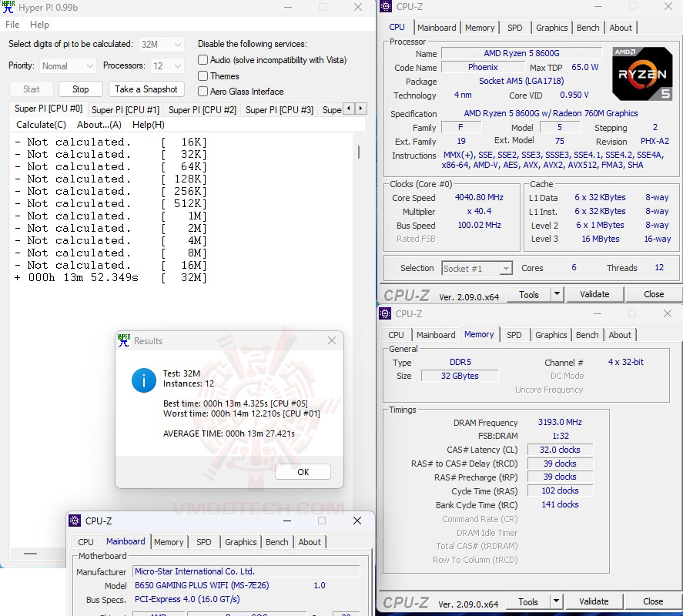The width and height of the screenshot is (683, 616).
Task: Select CPU tab in Mainboard CPU-Z window
Action: [85, 542]
